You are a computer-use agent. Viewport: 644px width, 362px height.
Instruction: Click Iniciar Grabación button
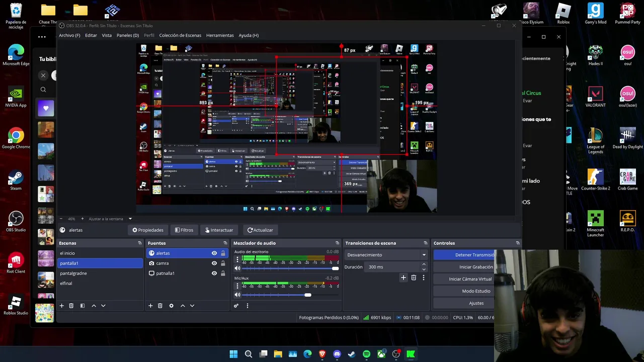coord(464,267)
